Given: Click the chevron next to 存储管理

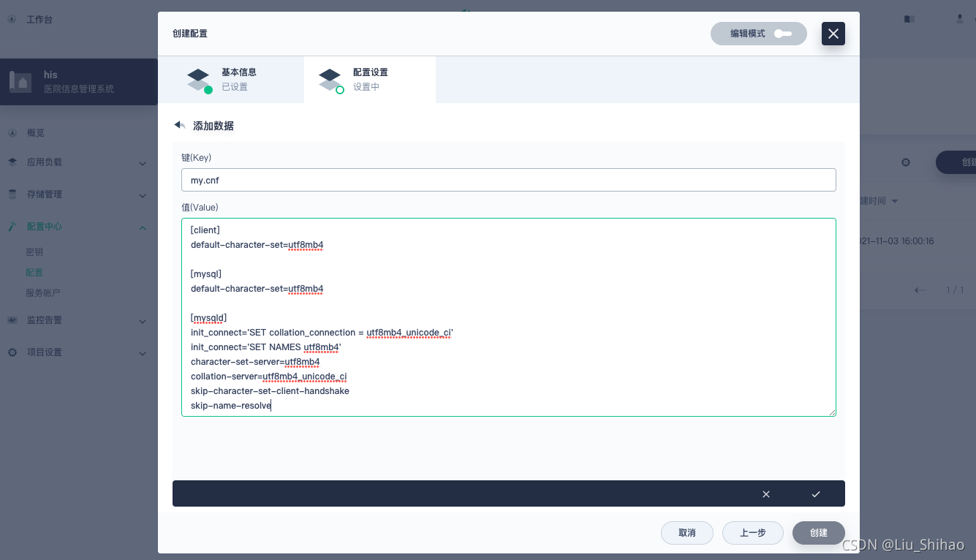Looking at the screenshot, I should point(143,195).
